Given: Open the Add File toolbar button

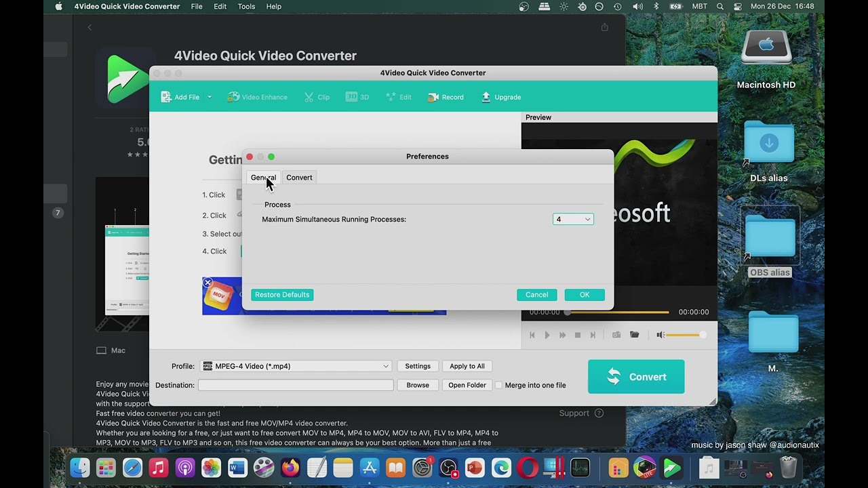Looking at the screenshot, I should click(x=180, y=97).
